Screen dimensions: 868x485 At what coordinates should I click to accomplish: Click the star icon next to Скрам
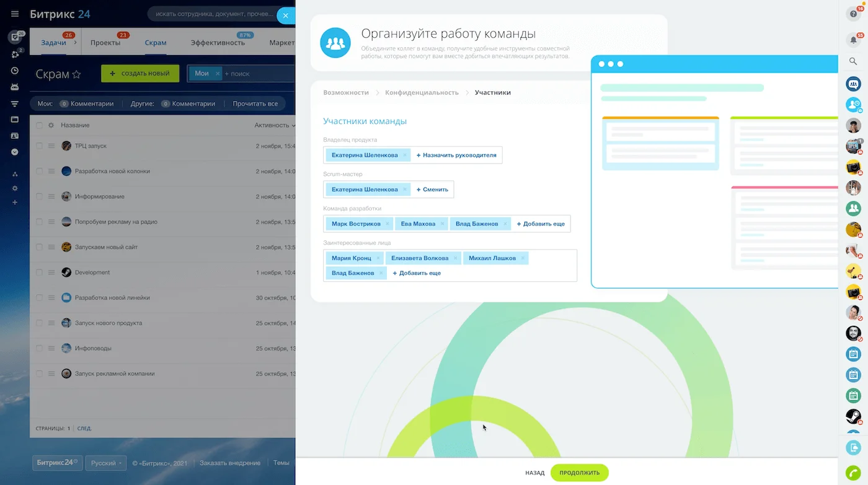click(x=77, y=74)
